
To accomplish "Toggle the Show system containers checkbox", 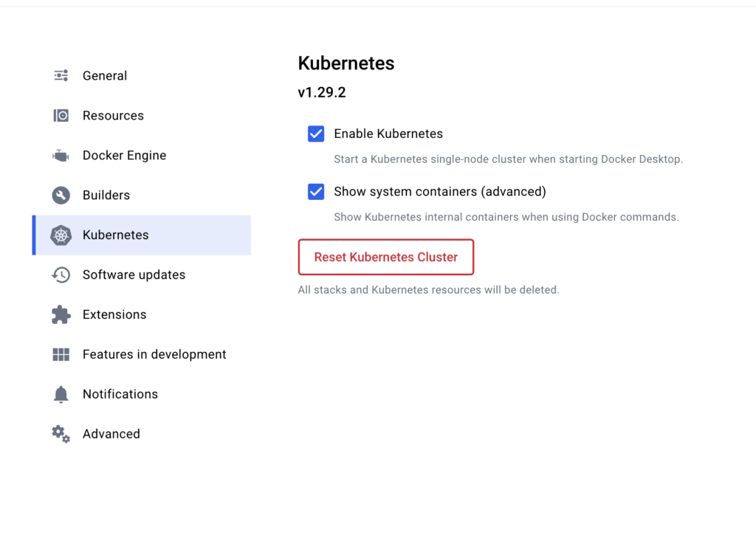I will click(316, 192).
